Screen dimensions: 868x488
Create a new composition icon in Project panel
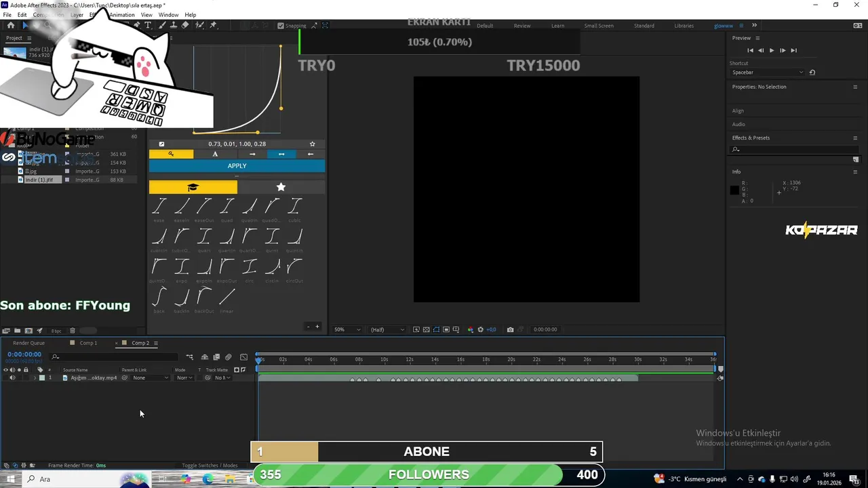(x=28, y=331)
